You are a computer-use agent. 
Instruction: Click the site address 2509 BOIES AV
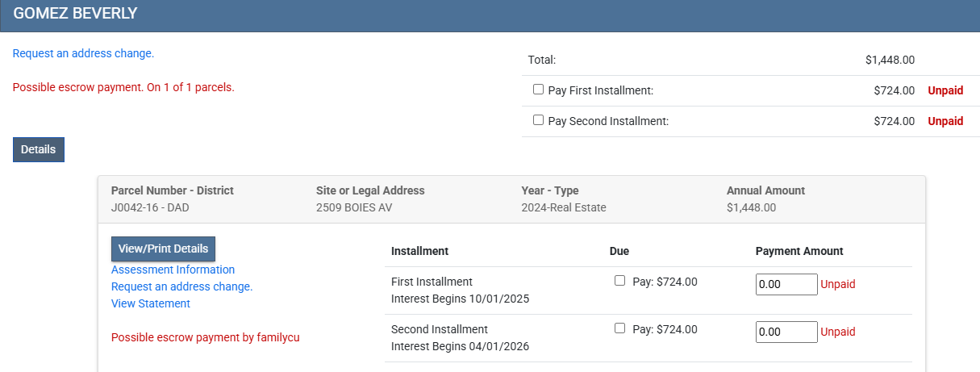(x=355, y=207)
